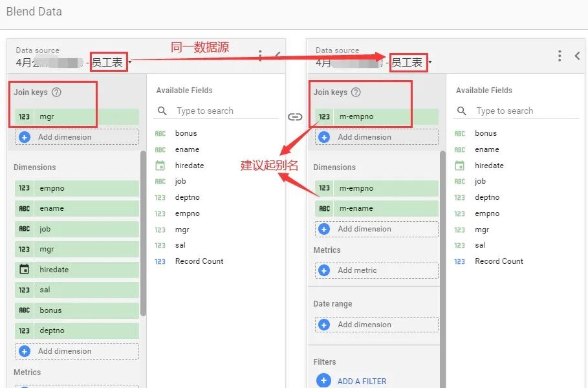
Task: Click type icon of left empno dimension
Action: pyautogui.click(x=24, y=188)
